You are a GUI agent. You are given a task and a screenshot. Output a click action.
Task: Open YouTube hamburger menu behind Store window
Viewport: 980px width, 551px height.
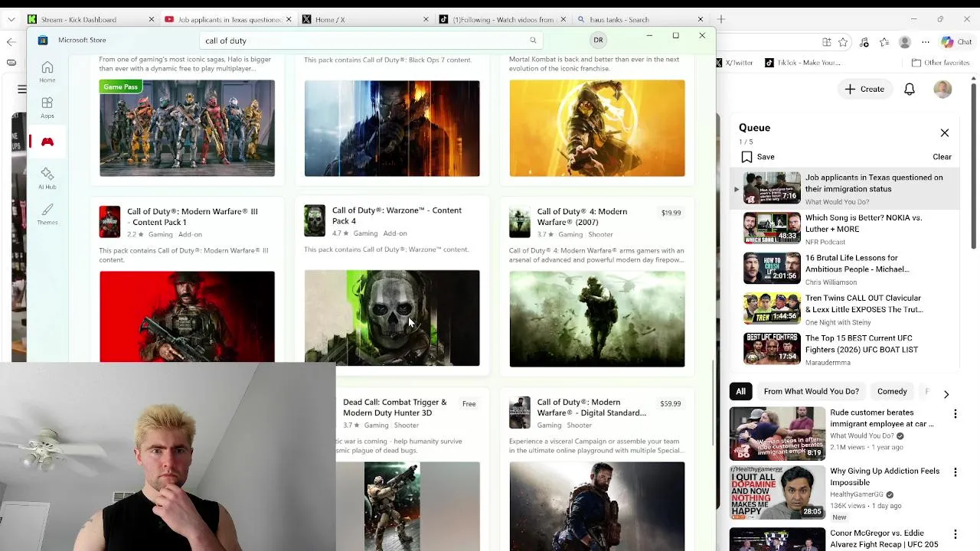point(21,89)
